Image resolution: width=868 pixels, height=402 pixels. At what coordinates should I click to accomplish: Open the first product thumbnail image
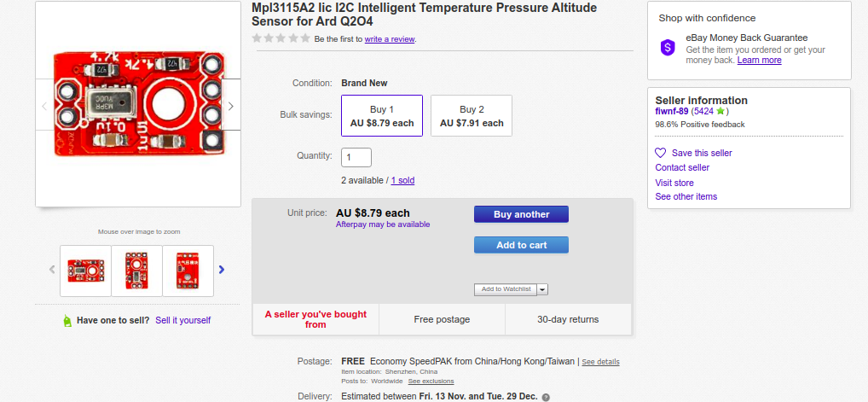click(x=86, y=271)
